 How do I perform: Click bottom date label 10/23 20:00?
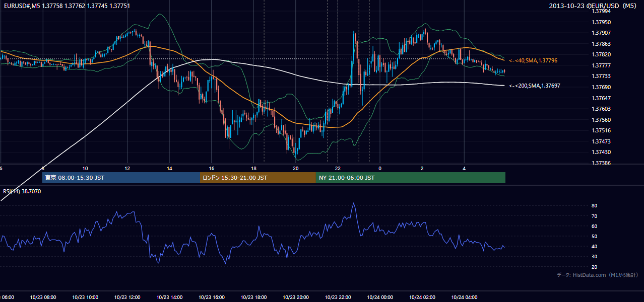[296, 297]
